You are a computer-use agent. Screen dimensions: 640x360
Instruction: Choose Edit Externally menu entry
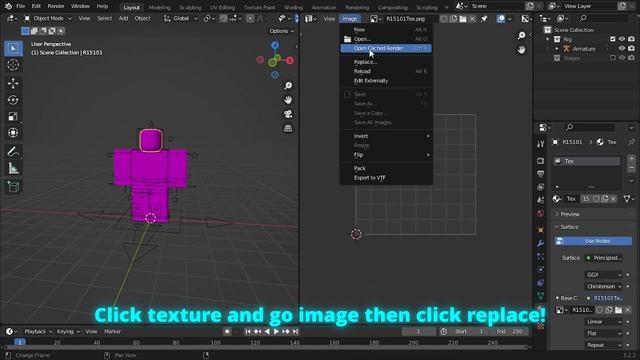pyautogui.click(x=386, y=81)
